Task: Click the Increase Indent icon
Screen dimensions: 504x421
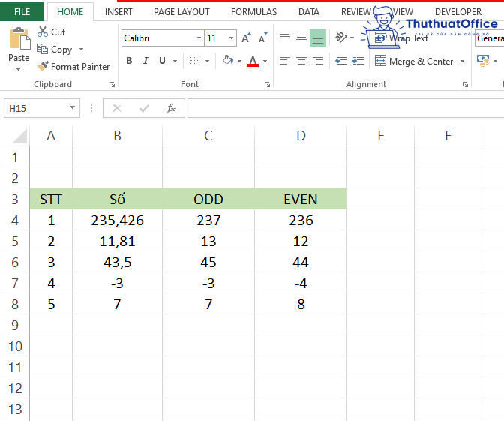Action: (358, 61)
